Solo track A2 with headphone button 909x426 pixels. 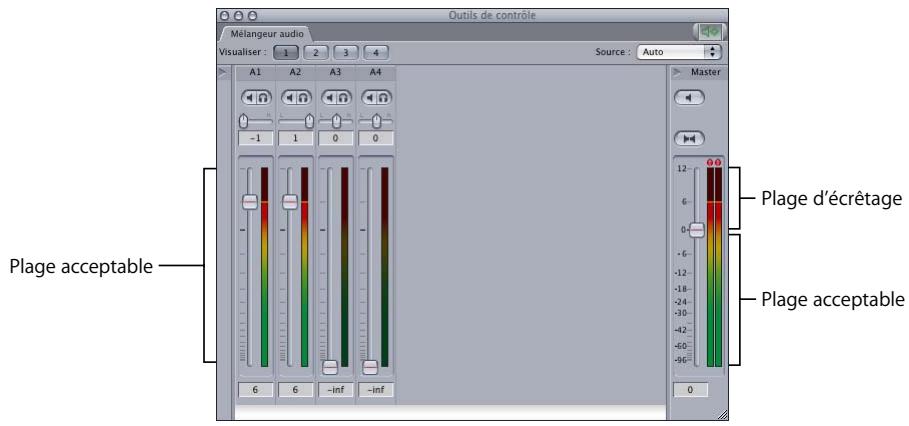(x=303, y=98)
